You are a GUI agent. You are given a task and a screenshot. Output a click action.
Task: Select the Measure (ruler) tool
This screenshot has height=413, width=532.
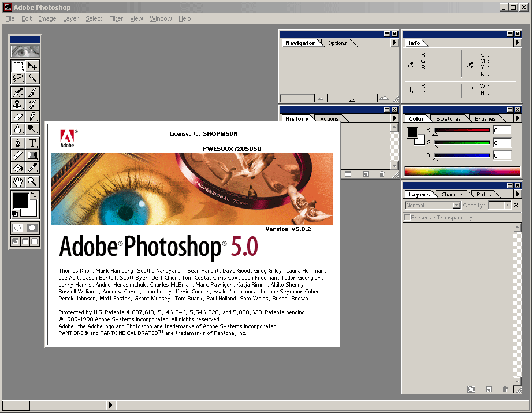pos(18,155)
